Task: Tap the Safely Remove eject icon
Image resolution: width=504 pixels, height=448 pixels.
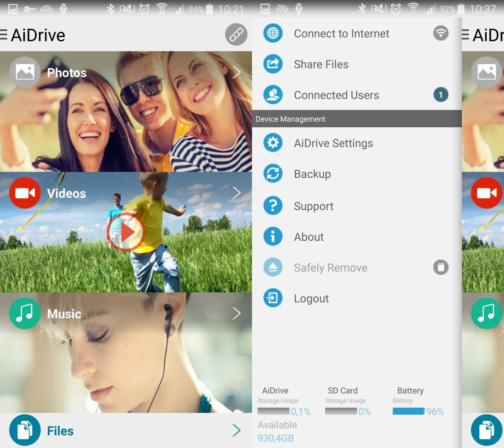Action: point(273,268)
